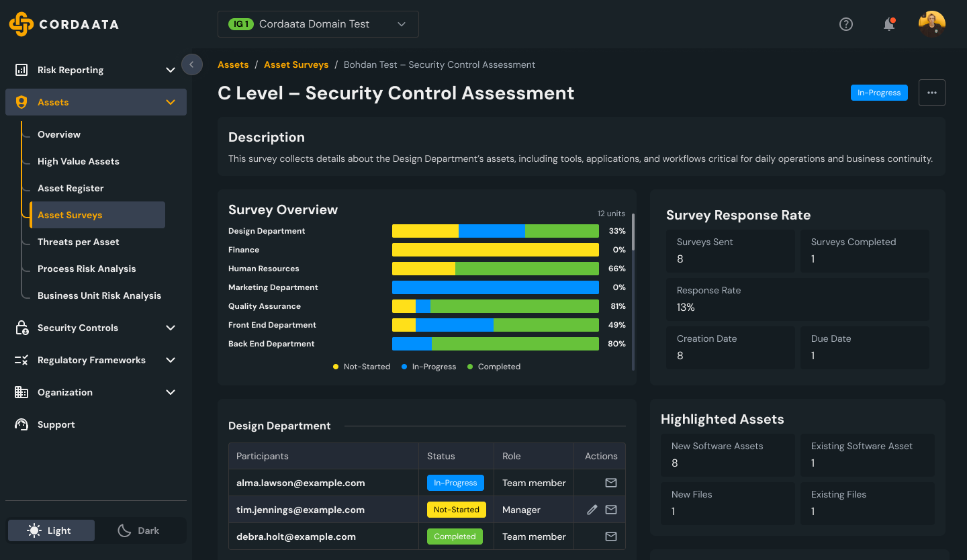Open Asset Register in sidebar
Image resolution: width=967 pixels, height=560 pixels.
(x=71, y=188)
